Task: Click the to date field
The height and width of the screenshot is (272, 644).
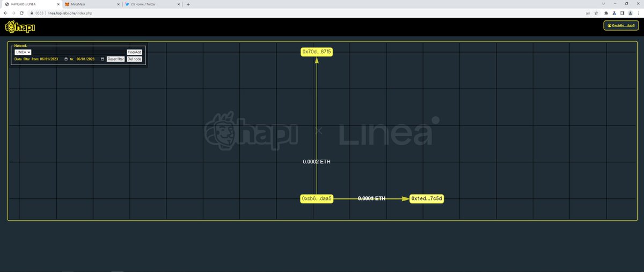Action: coord(90,59)
